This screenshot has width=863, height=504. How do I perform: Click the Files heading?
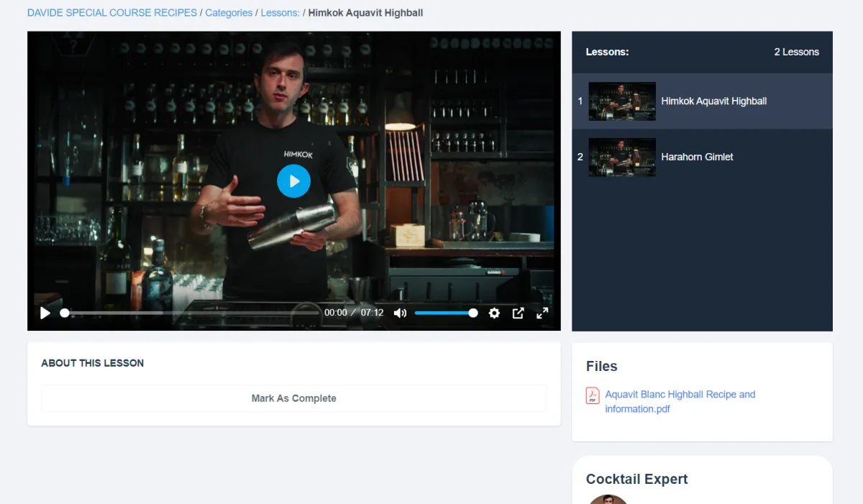tap(601, 366)
